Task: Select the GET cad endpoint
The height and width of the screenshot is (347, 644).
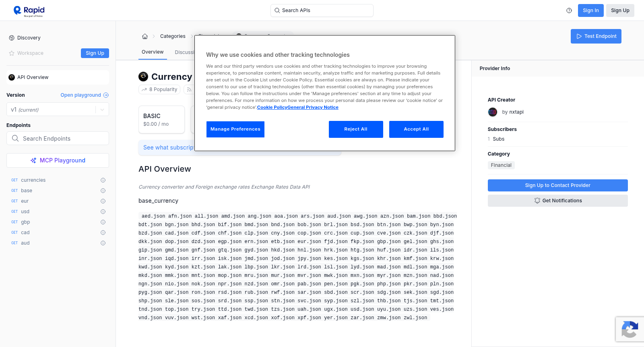Action: pyautogui.click(x=25, y=233)
